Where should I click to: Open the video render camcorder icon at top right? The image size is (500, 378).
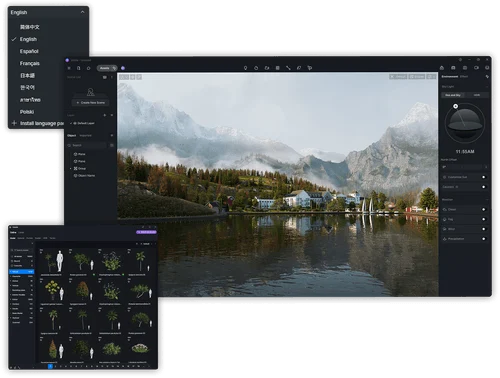pyautogui.click(x=476, y=68)
